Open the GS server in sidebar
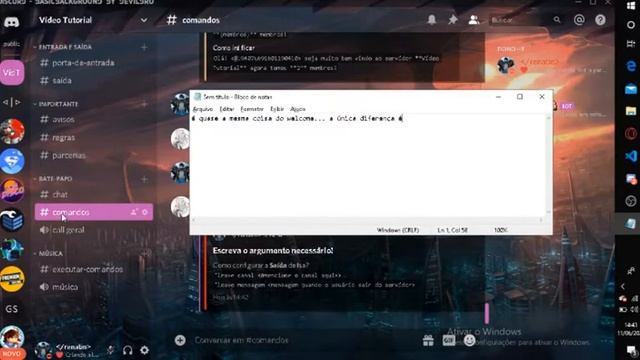Image resolution: width=640 pixels, height=360 pixels. (x=12, y=309)
